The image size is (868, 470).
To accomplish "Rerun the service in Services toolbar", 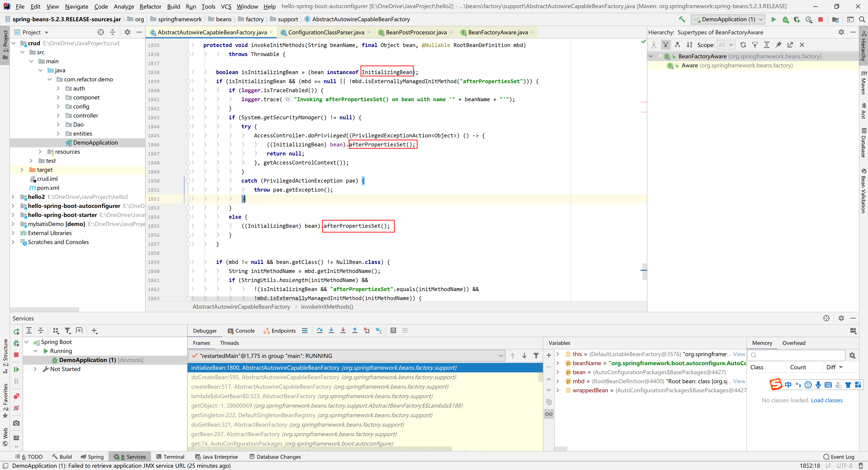I will [x=16, y=331].
